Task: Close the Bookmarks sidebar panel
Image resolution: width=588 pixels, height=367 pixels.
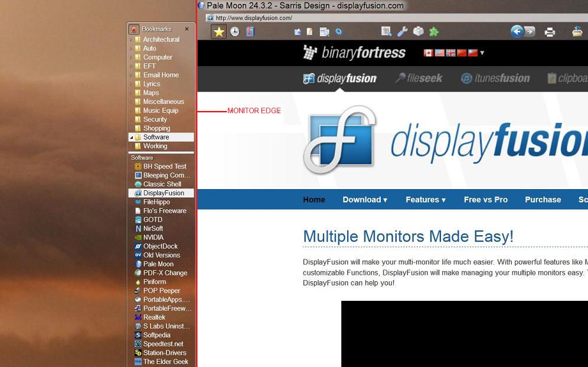Action: tap(187, 29)
